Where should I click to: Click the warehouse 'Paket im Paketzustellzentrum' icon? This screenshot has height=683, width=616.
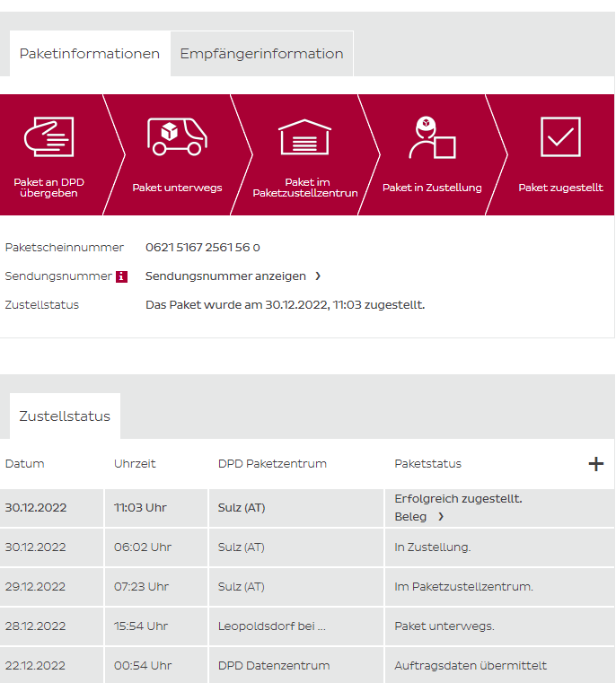pos(305,137)
